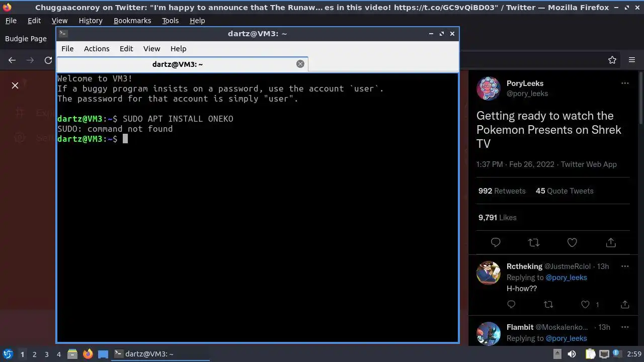The height and width of the screenshot is (362, 644).
Task: Open the terminal window menu icon
Action: [x=63, y=34]
